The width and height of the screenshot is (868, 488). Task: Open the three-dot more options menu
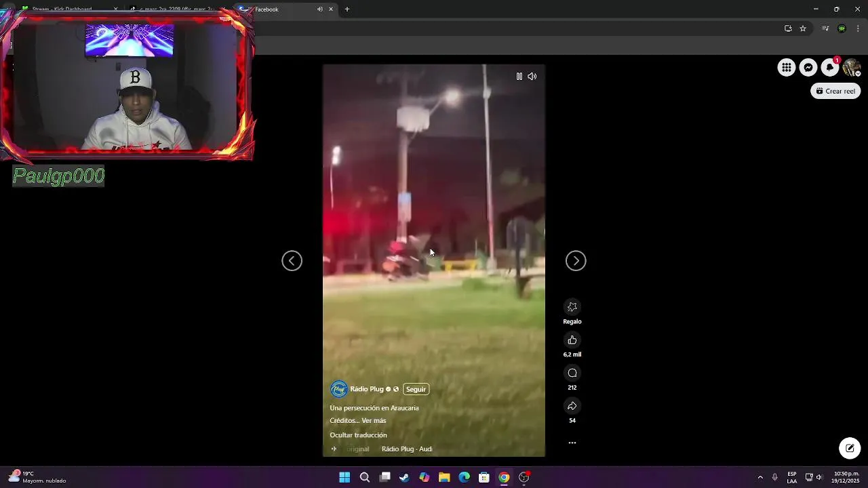pos(572,443)
